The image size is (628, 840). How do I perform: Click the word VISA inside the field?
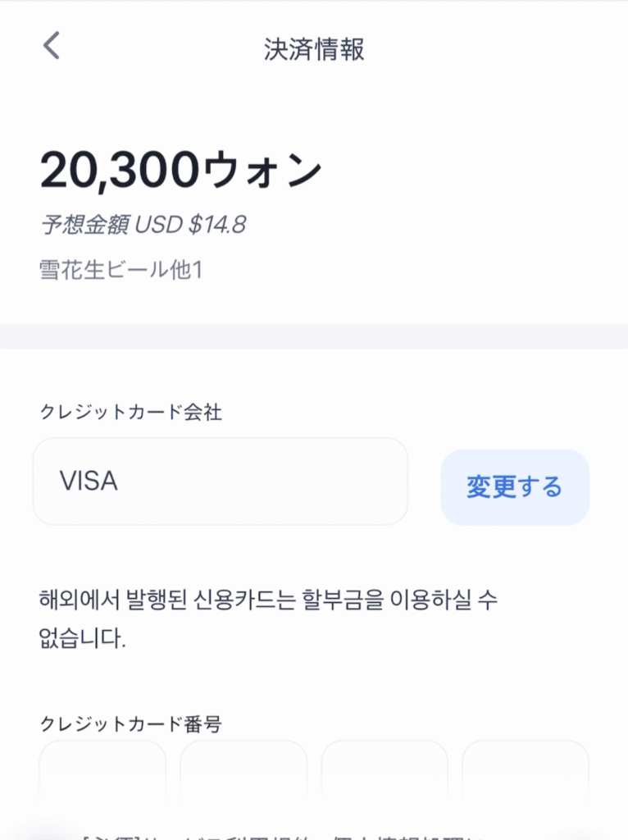coord(89,482)
